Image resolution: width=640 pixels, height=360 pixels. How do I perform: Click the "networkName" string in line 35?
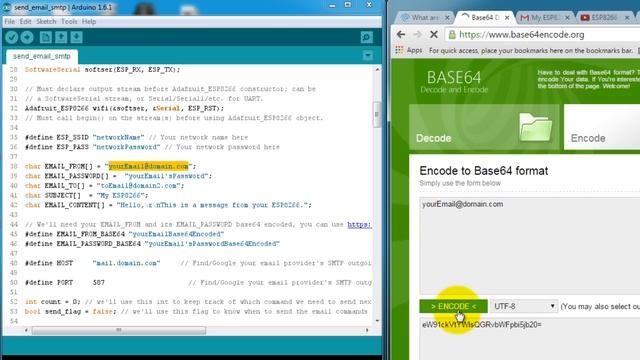click(118, 137)
